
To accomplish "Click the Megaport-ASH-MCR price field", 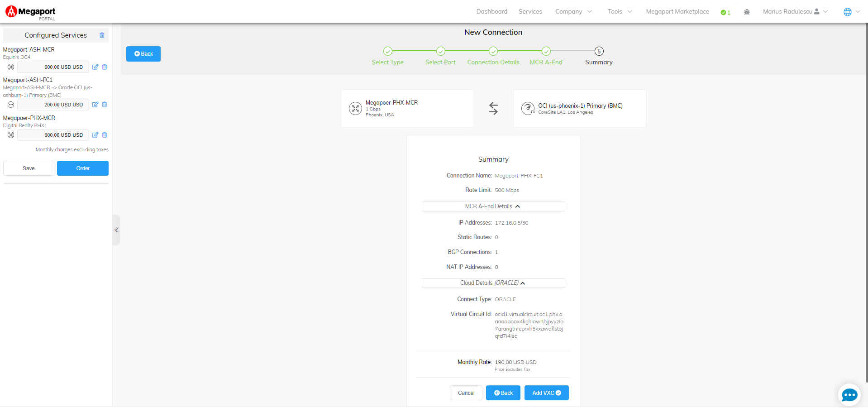I will click(x=53, y=67).
